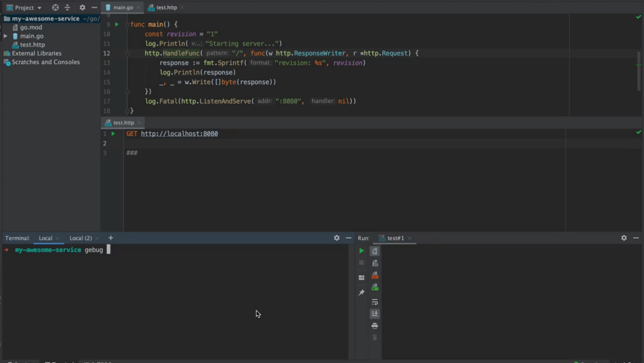Viewport: 644px width, 363px height.
Task: Select green-labeled response view icon
Action: pyautogui.click(x=375, y=287)
